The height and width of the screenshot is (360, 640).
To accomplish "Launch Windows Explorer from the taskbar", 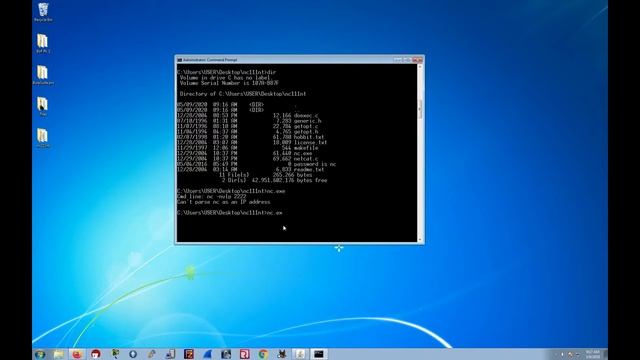I will coord(58,354).
